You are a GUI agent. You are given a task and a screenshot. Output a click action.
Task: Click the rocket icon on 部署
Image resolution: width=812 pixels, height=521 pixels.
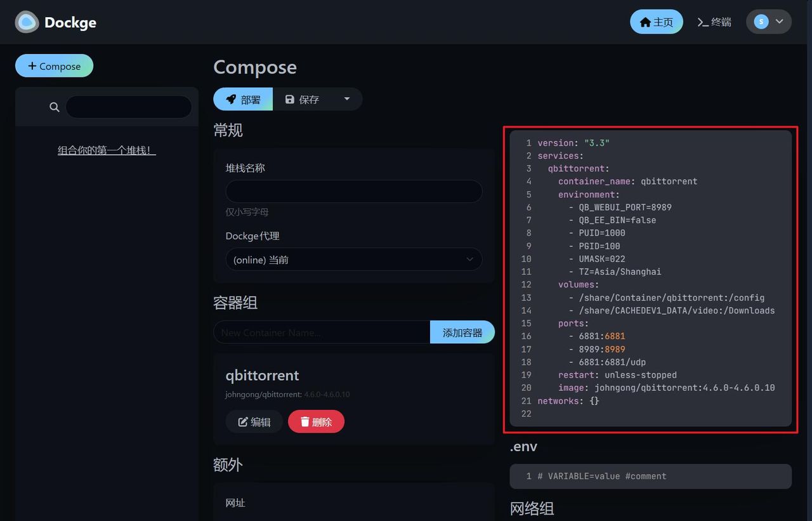click(x=231, y=99)
